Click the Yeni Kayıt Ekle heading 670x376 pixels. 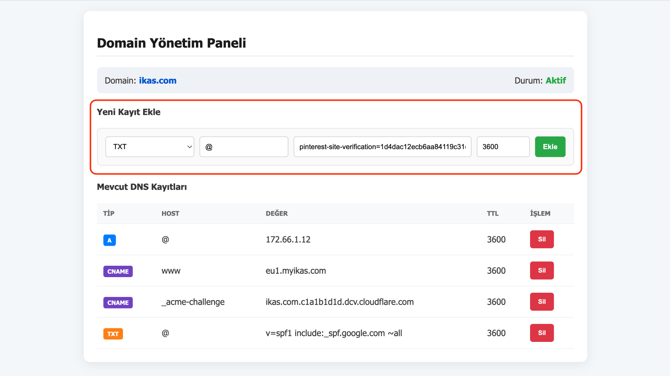[x=129, y=112]
